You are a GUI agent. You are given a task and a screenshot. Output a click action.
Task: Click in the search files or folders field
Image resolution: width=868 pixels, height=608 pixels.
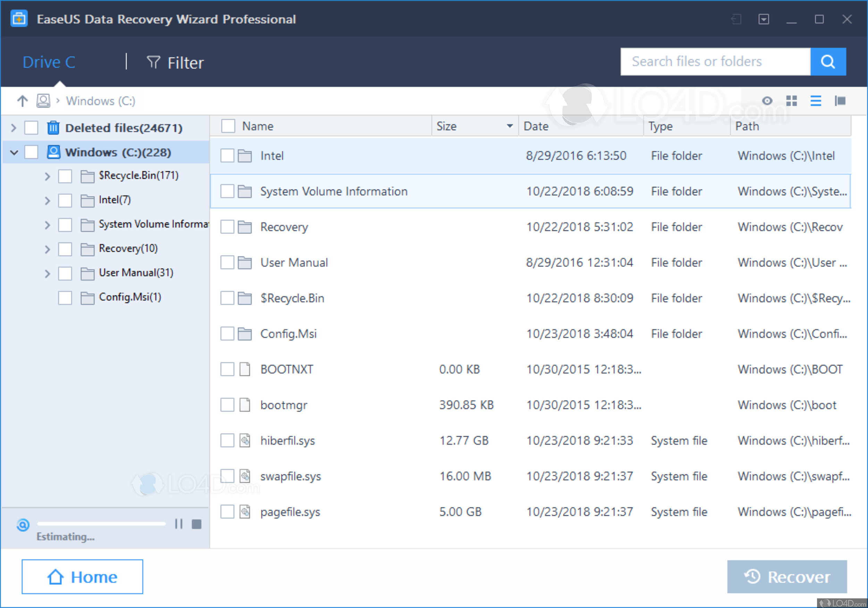(x=715, y=62)
